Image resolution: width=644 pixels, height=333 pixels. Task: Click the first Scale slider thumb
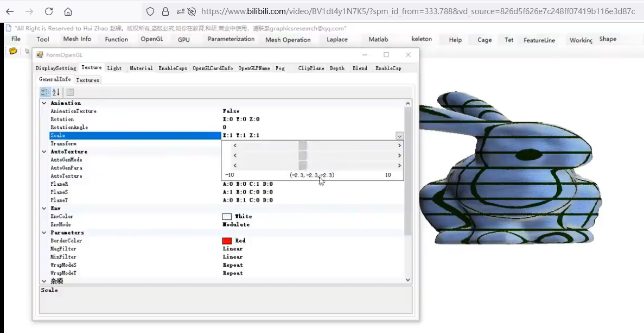tap(303, 146)
